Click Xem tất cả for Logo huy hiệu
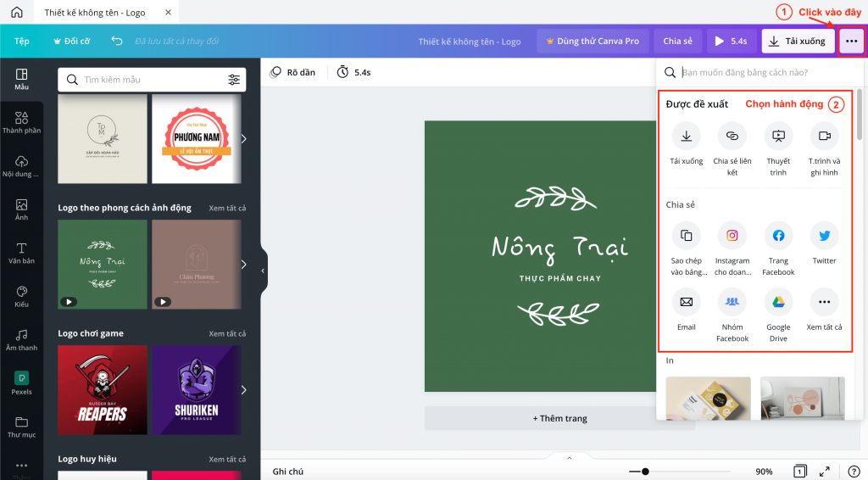 coord(227,460)
